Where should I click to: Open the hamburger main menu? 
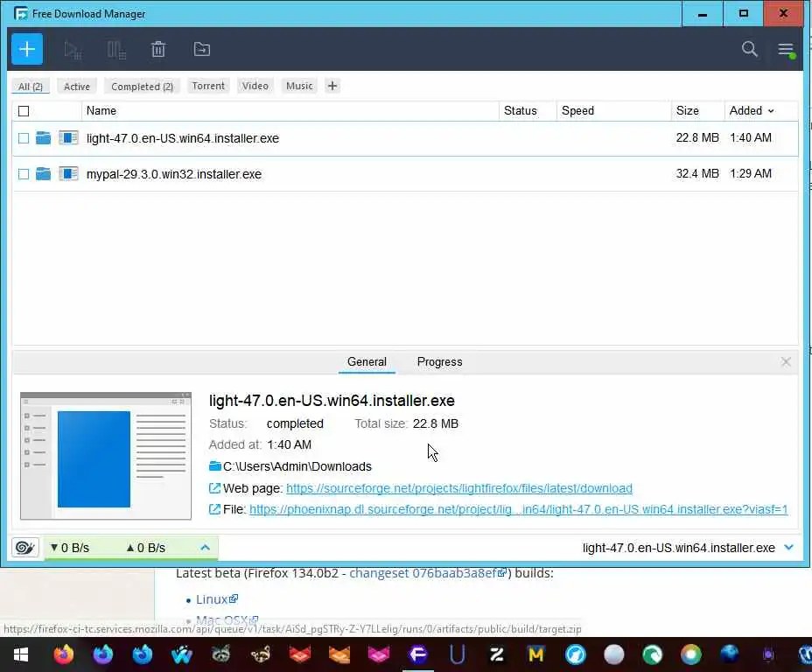[786, 50]
